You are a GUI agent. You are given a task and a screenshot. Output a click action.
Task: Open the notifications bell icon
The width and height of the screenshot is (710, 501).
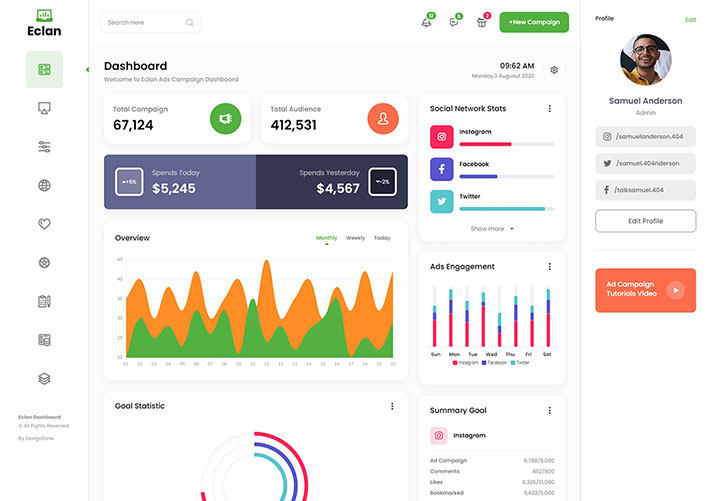click(427, 22)
